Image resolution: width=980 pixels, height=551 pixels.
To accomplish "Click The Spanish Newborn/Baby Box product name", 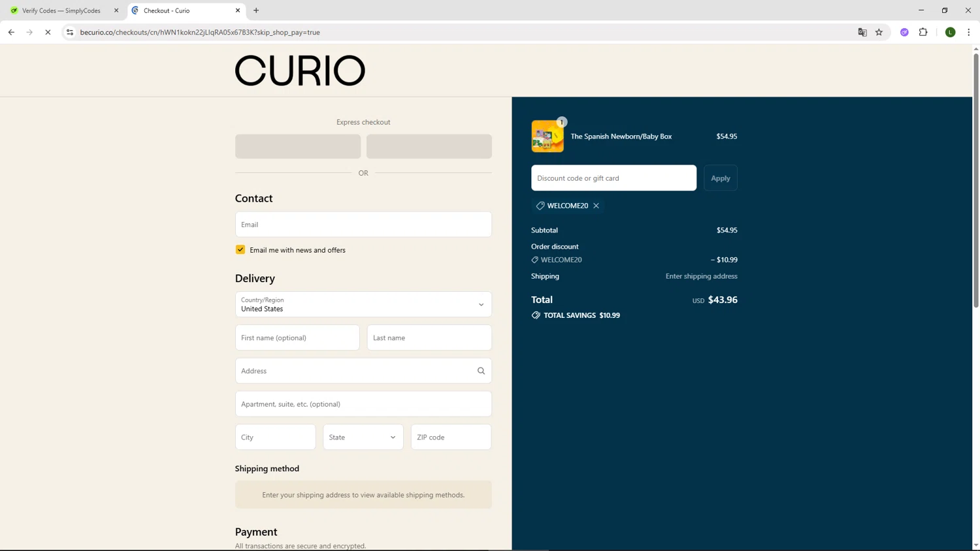I will pos(621,136).
